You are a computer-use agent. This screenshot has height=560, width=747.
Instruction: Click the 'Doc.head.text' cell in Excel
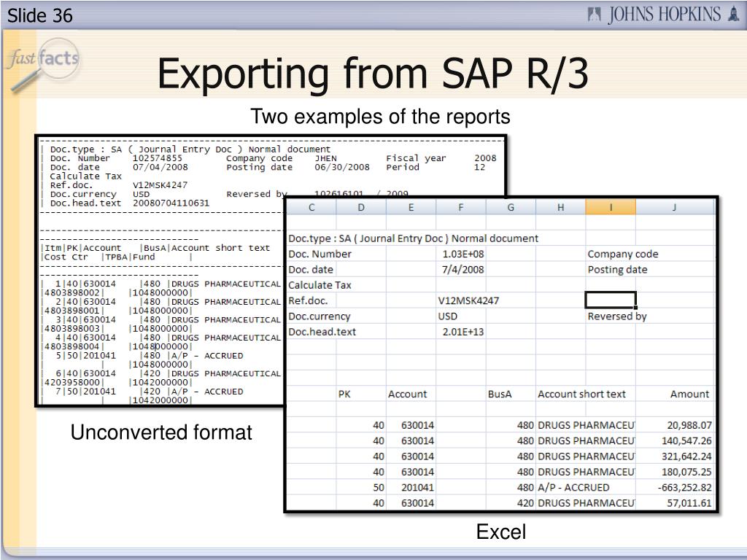coord(322,332)
